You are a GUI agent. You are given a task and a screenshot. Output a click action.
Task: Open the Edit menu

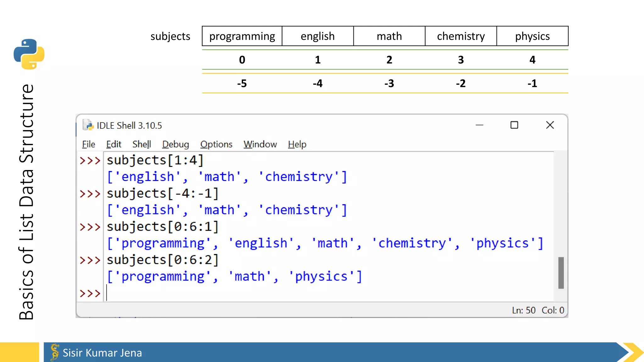[114, 144]
